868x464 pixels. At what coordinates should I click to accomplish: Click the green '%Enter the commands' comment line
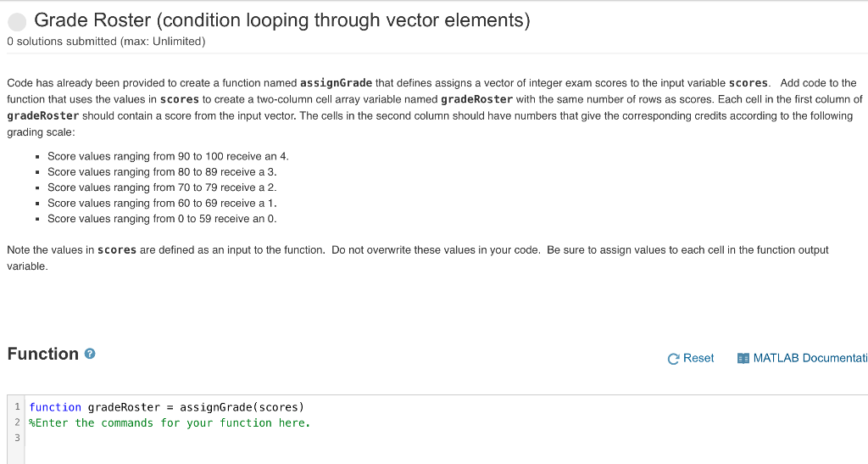[x=170, y=422]
